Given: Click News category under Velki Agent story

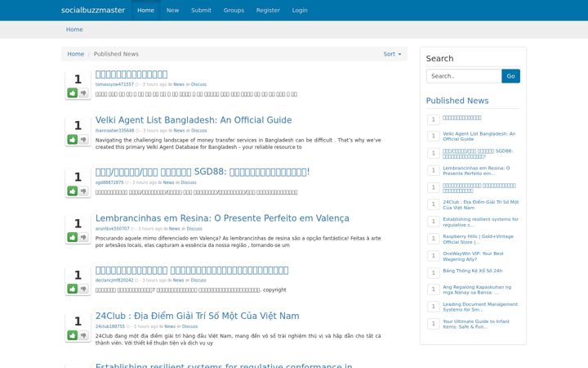Looking at the screenshot, I should click(x=179, y=131).
